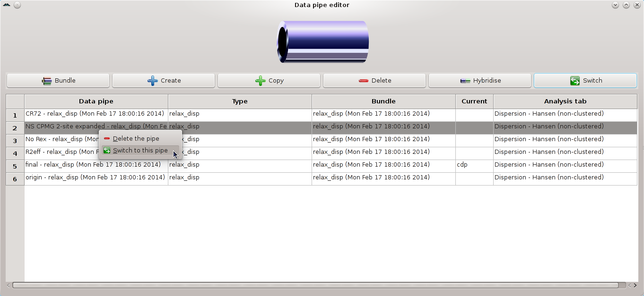Click the Bundle button icon
644x296 pixels.
pos(47,81)
